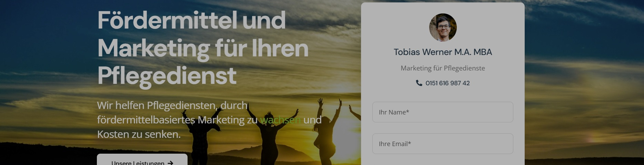
Task: Click the Unsere Leistungen button
Action: click(142, 160)
